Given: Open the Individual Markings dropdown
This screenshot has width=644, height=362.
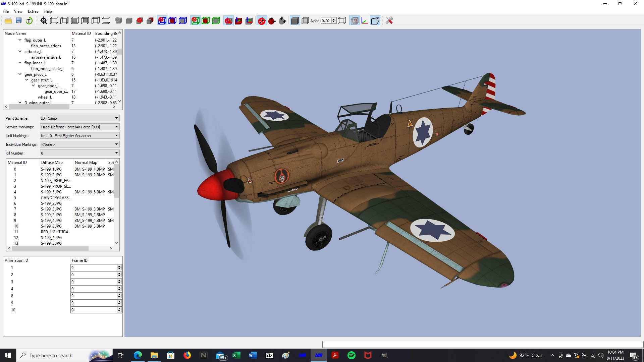Looking at the screenshot, I should 79,144.
